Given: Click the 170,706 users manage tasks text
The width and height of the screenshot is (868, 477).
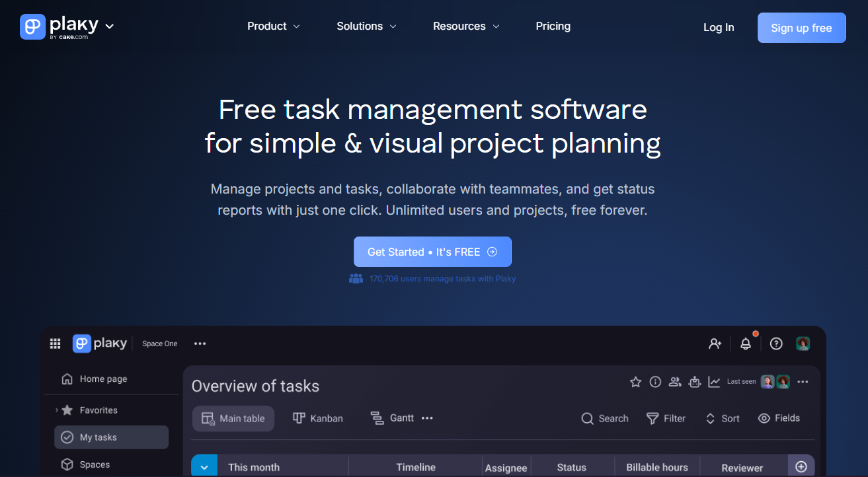Looking at the screenshot, I should [x=443, y=279].
